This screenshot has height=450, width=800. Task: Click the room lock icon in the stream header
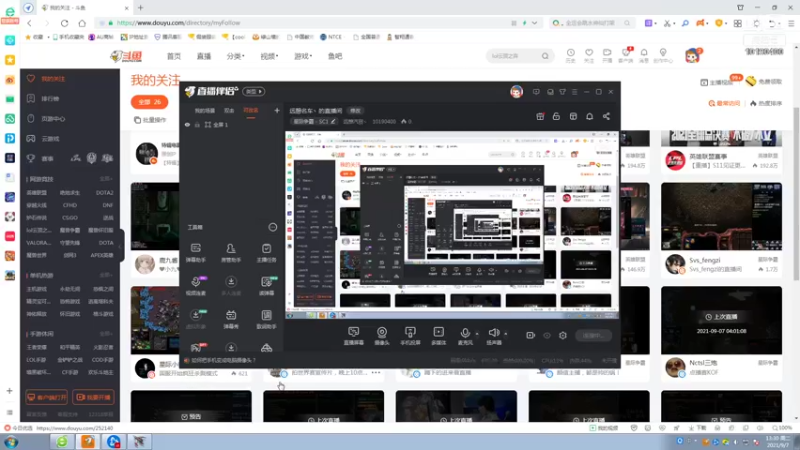556,116
